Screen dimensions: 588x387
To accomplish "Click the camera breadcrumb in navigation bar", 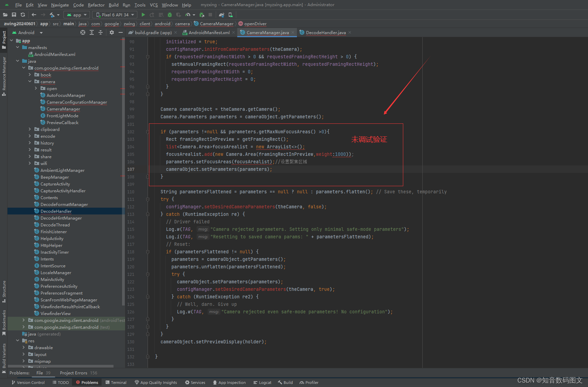I will 182,24.
